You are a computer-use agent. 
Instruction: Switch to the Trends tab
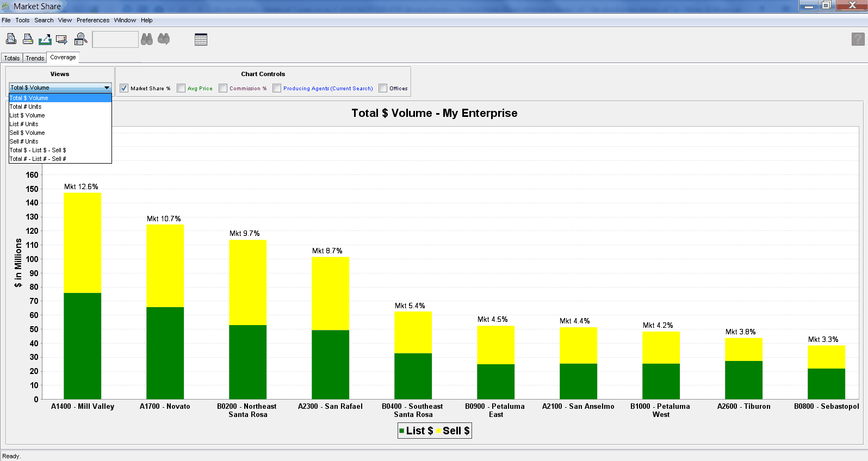coord(35,58)
